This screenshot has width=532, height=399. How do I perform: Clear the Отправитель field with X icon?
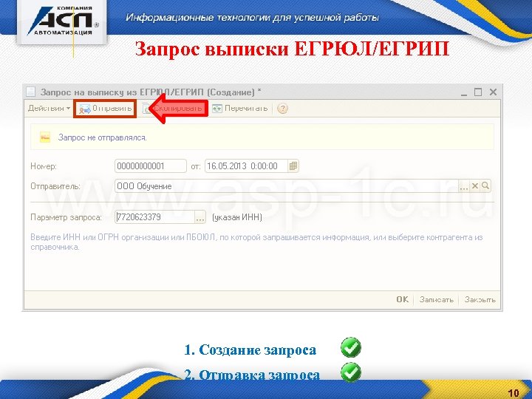(x=475, y=186)
